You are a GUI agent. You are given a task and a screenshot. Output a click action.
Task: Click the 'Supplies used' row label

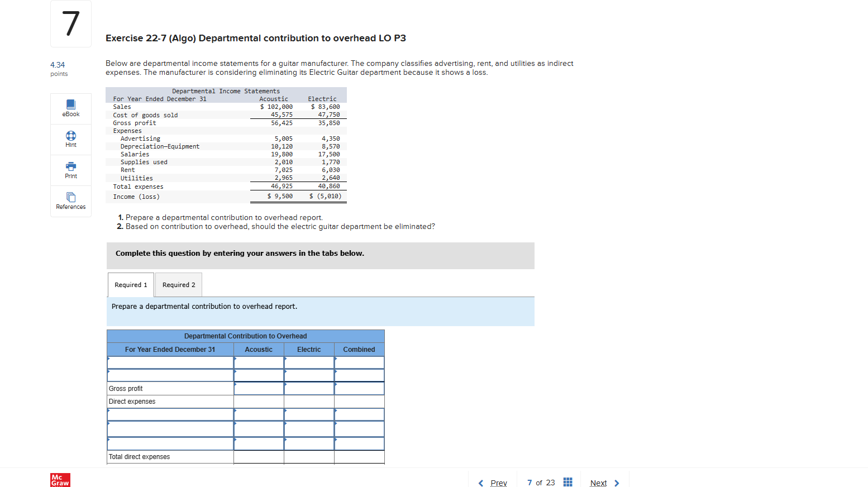(144, 162)
